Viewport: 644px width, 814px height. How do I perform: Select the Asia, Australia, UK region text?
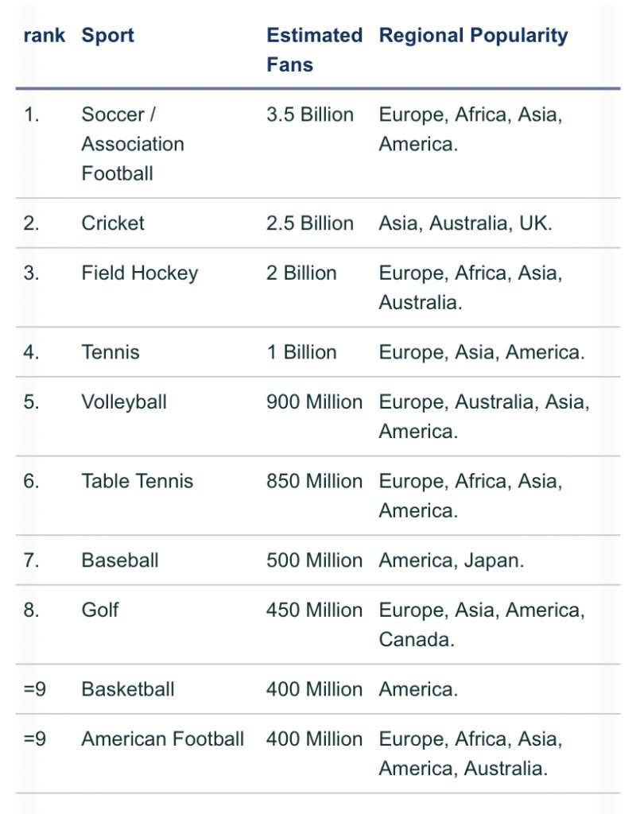[x=465, y=223]
